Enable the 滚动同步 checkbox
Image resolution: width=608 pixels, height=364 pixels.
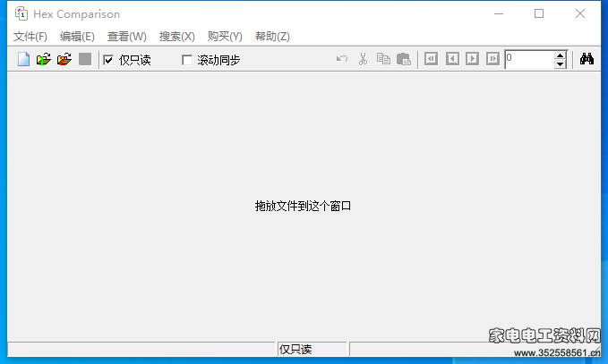pos(187,60)
